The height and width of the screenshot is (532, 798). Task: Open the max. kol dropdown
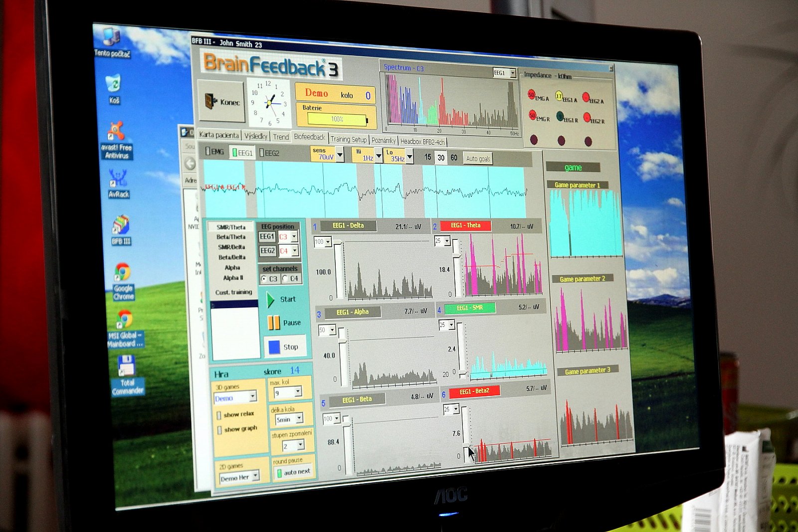298,392
